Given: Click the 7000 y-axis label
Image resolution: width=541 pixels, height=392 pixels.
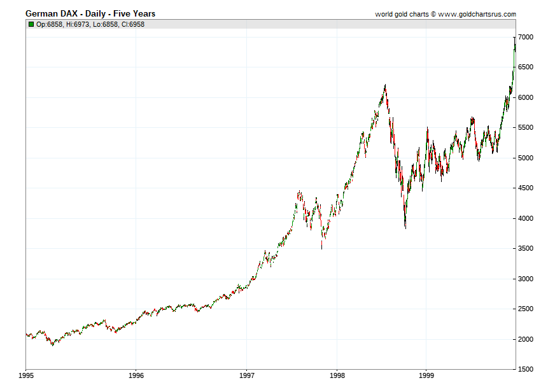Looking at the screenshot, I should 526,37.
